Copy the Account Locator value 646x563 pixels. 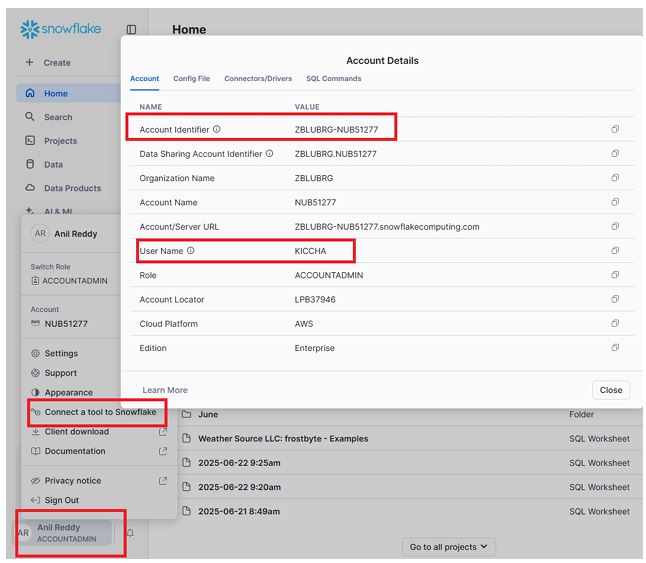pyautogui.click(x=615, y=299)
